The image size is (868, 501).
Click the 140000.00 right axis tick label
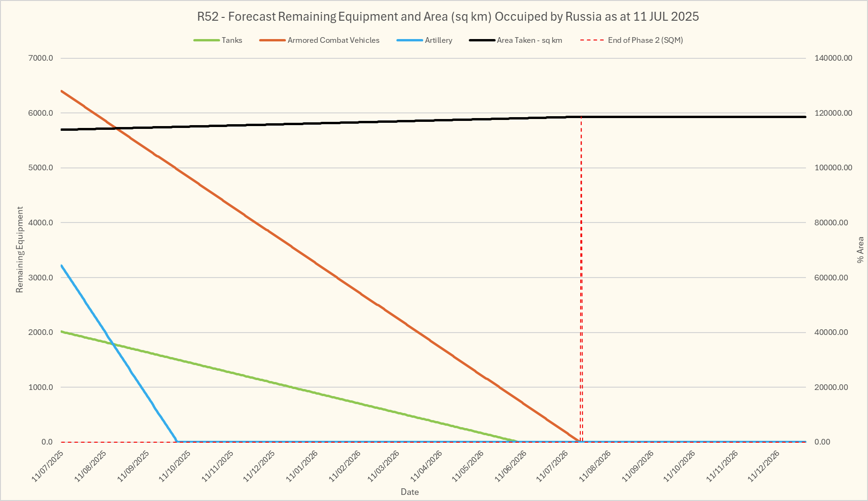pyautogui.click(x=833, y=58)
